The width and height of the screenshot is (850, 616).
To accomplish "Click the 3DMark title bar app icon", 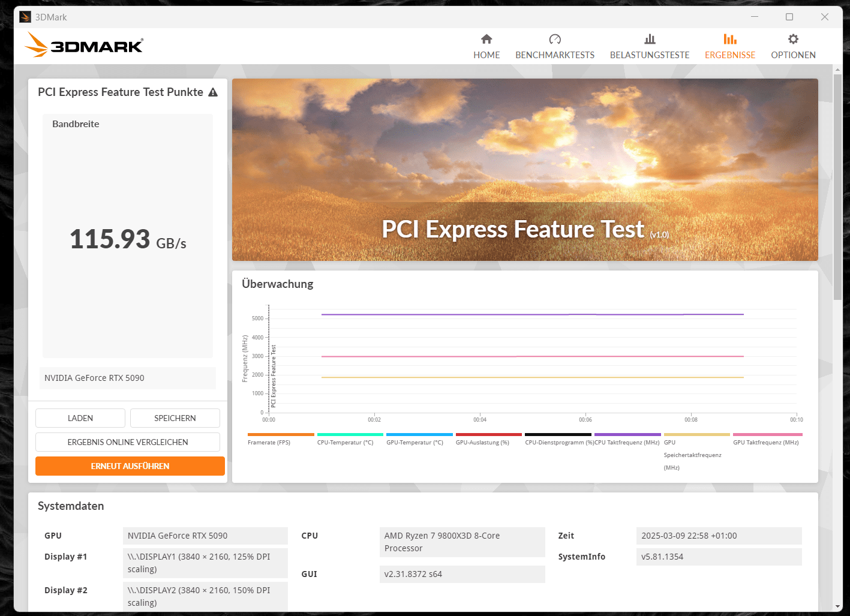I will (25, 17).
